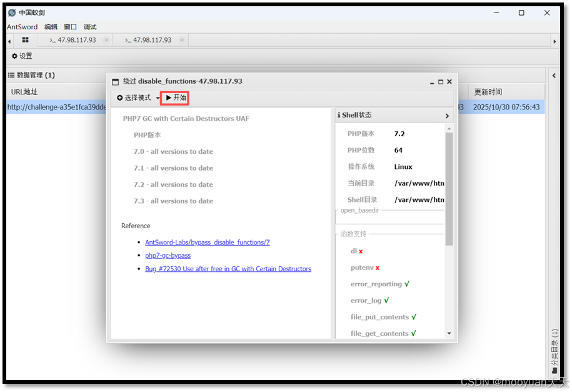572x392 pixels.
Task: Click the 7.1 - all versions to date line
Action: pyautogui.click(x=173, y=168)
